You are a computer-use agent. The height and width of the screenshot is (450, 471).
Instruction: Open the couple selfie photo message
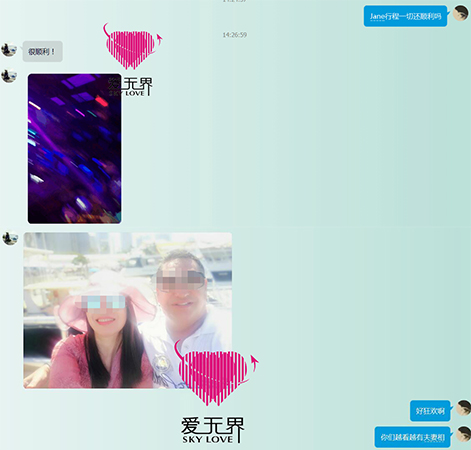click(x=127, y=310)
